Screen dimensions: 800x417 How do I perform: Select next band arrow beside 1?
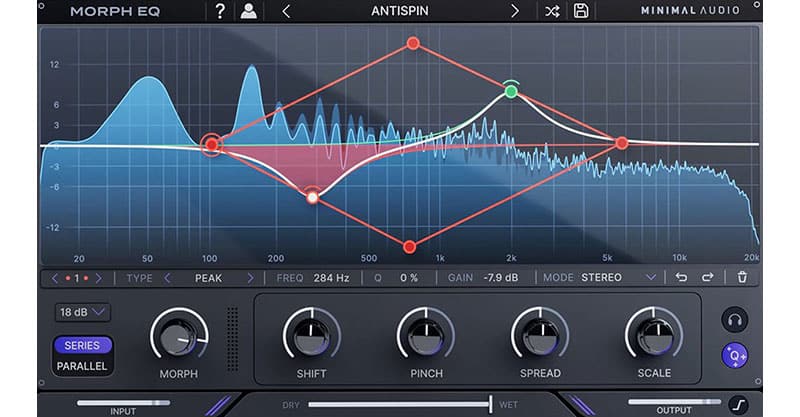click(98, 278)
